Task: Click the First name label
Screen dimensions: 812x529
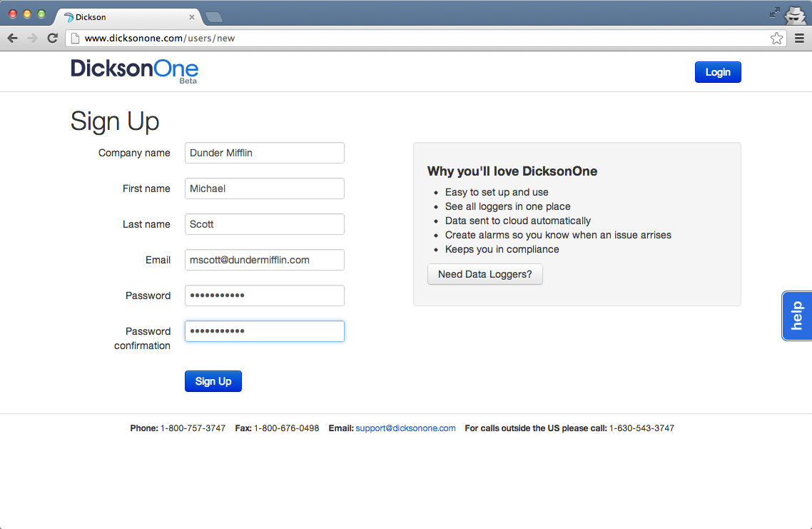Action: pyautogui.click(x=146, y=188)
